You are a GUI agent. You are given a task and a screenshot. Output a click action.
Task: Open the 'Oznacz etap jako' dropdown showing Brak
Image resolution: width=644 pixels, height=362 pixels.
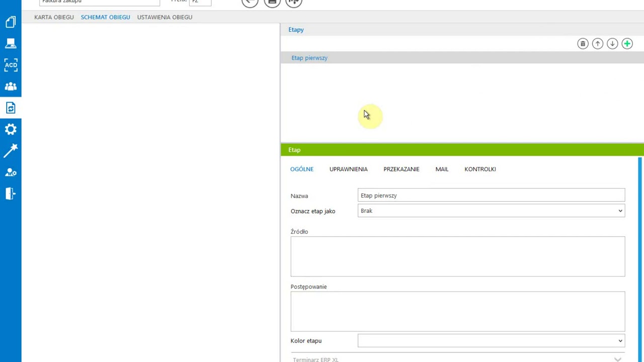click(x=491, y=211)
